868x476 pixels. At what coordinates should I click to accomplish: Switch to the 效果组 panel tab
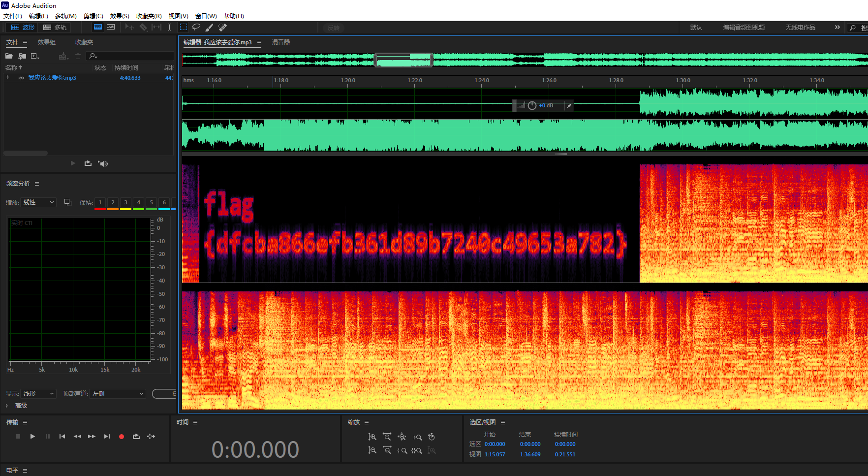point(47,42)
